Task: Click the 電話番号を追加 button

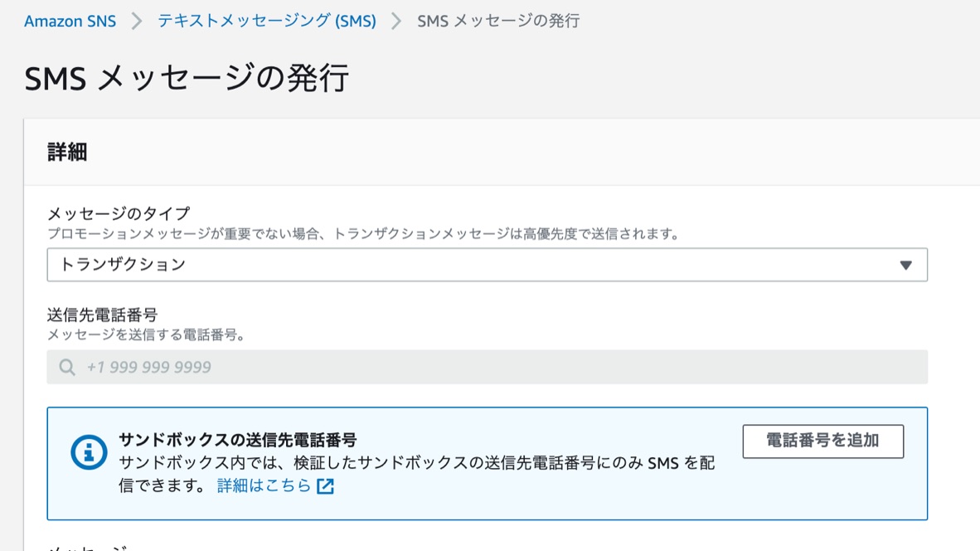Action: tap(823, 441)
